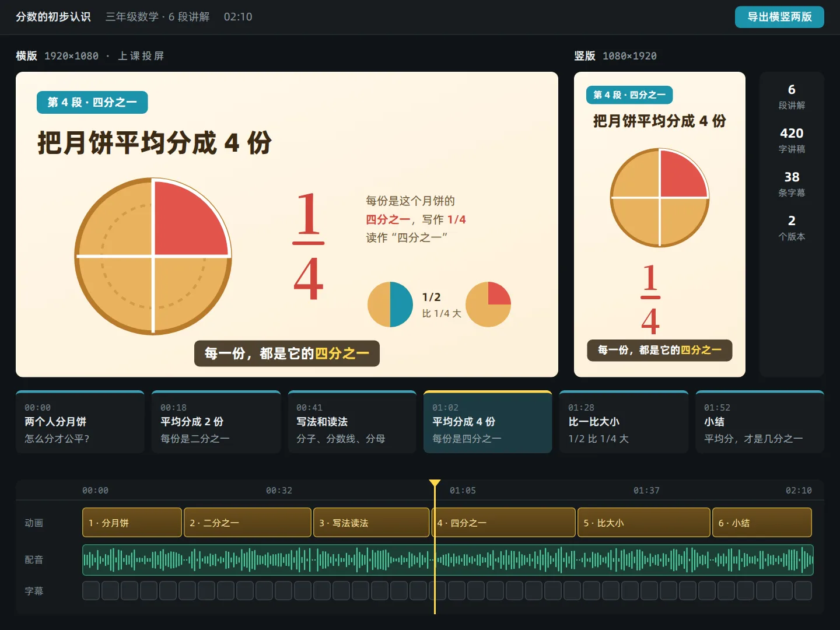
Task: Click the 导出横竖两版 export button
Action: click(779, 17)
